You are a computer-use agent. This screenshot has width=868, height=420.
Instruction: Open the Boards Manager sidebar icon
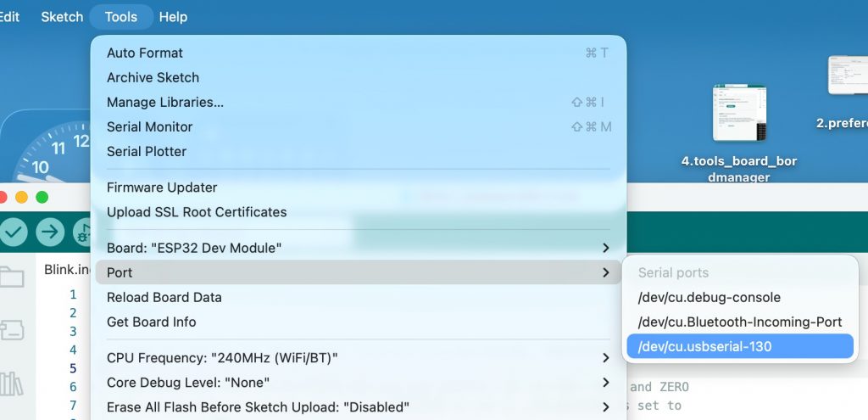click(x=12, y=329)
